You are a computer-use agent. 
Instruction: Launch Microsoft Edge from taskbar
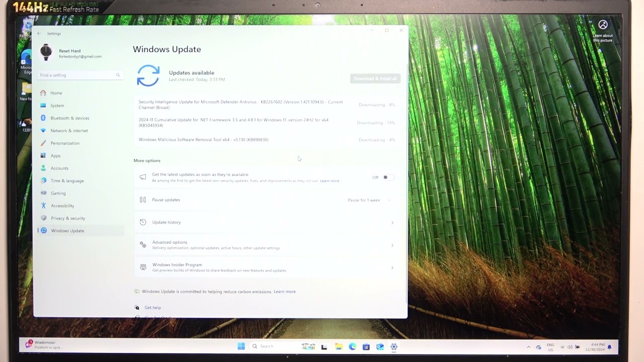(352, 347)
